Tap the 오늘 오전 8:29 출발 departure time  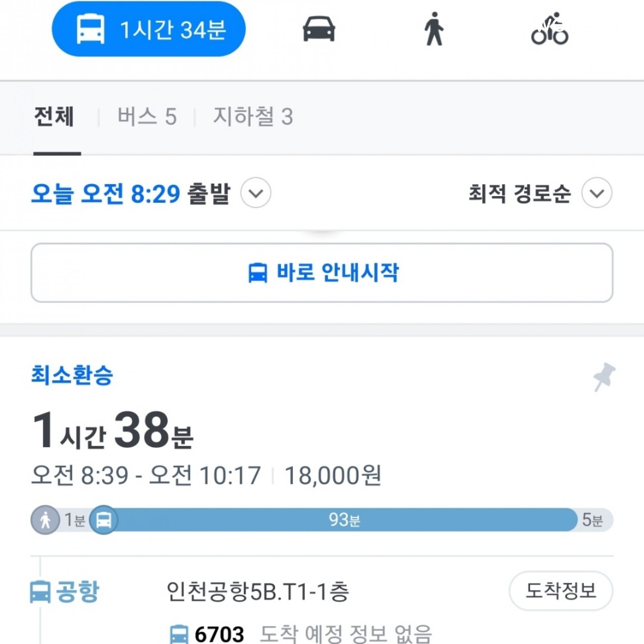point(130,193)
